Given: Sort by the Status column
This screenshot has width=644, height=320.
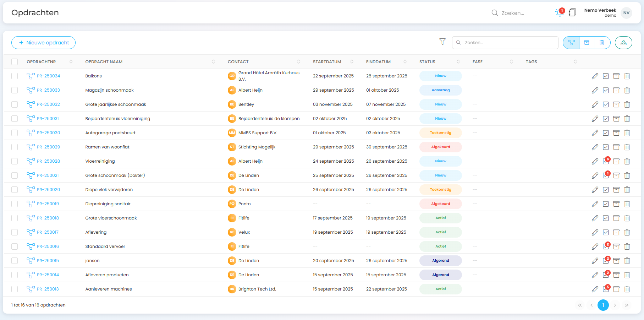Looking at the screenshot, I should tap(458, 62).
